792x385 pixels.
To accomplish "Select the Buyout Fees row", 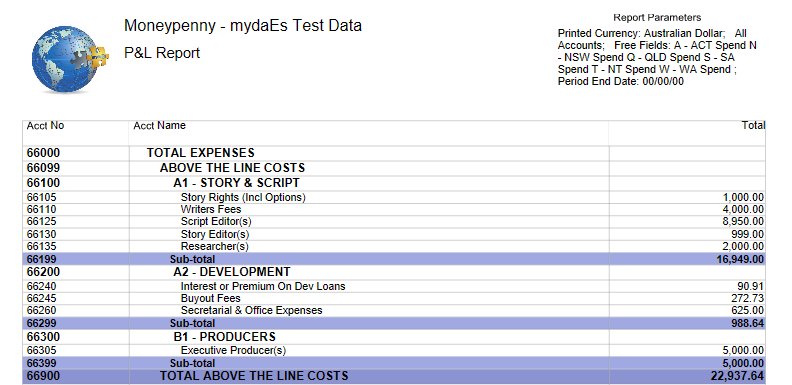I will 394,298.
